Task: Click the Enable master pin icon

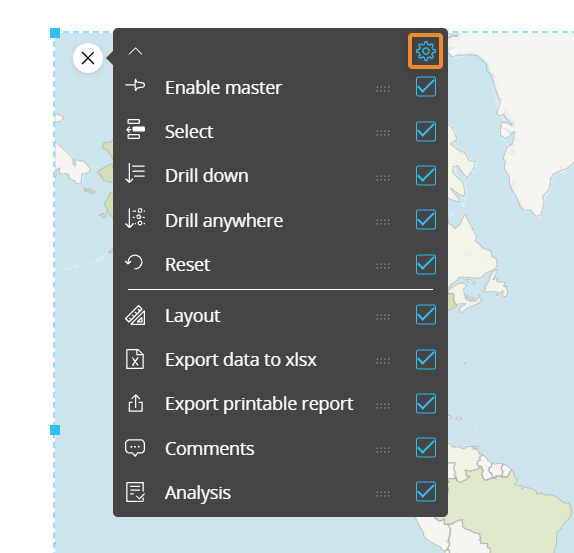Action: point(135,85)
